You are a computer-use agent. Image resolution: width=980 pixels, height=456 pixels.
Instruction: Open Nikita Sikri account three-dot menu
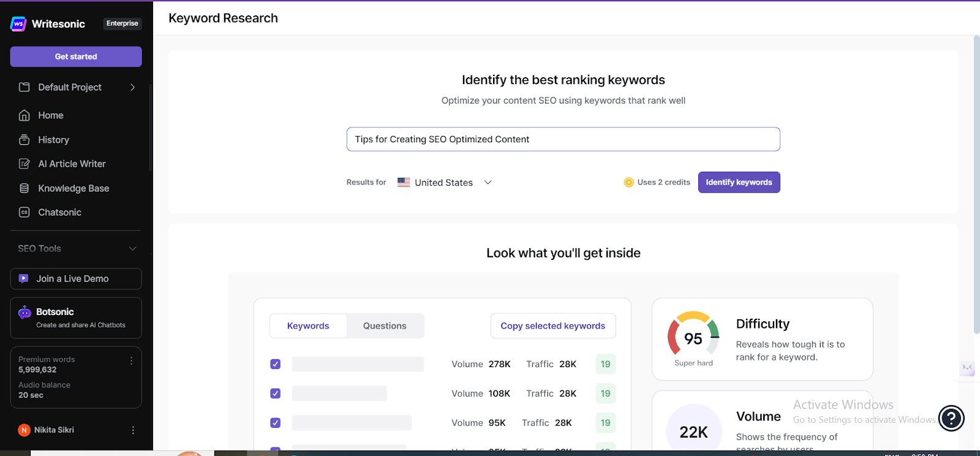133,430
